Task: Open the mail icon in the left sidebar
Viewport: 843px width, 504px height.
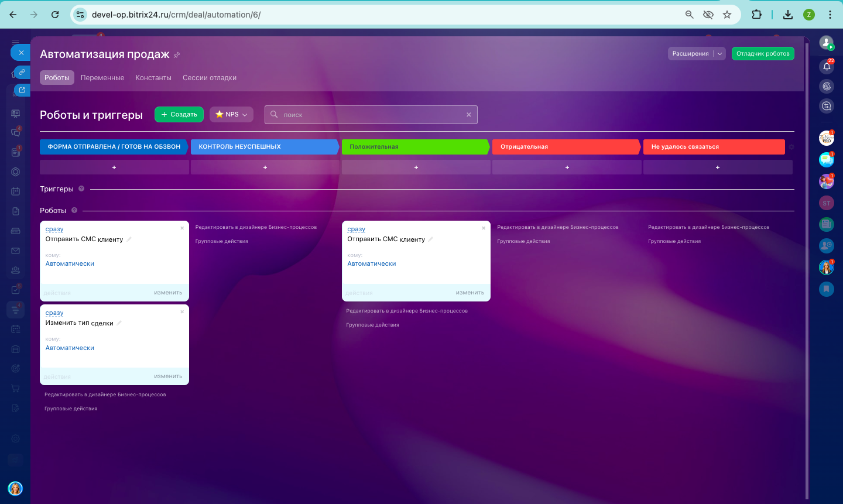Action: pyautogui.click(x=16, y=251)
